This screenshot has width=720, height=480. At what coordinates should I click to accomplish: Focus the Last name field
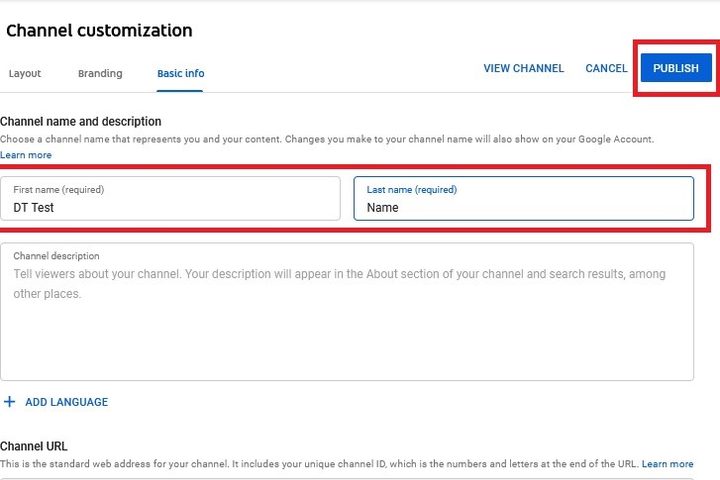(523, 198)
